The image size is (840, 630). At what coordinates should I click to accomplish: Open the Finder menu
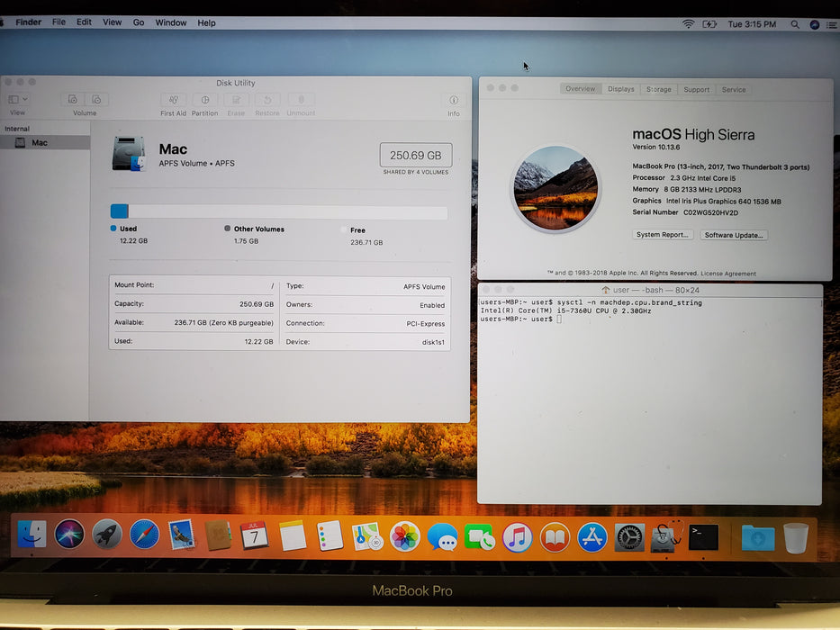coord(29,22)
